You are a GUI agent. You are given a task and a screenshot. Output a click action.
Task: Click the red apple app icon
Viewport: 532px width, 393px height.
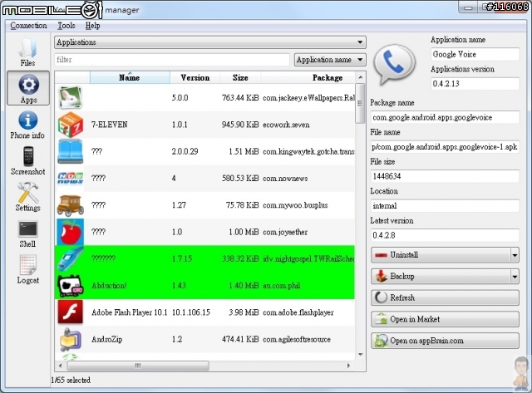tap(70, 232)
